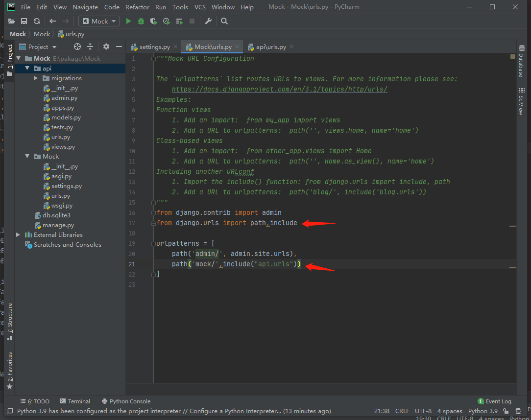
Task: Open the Python Console tool window
Action: (x=126, y=401)
